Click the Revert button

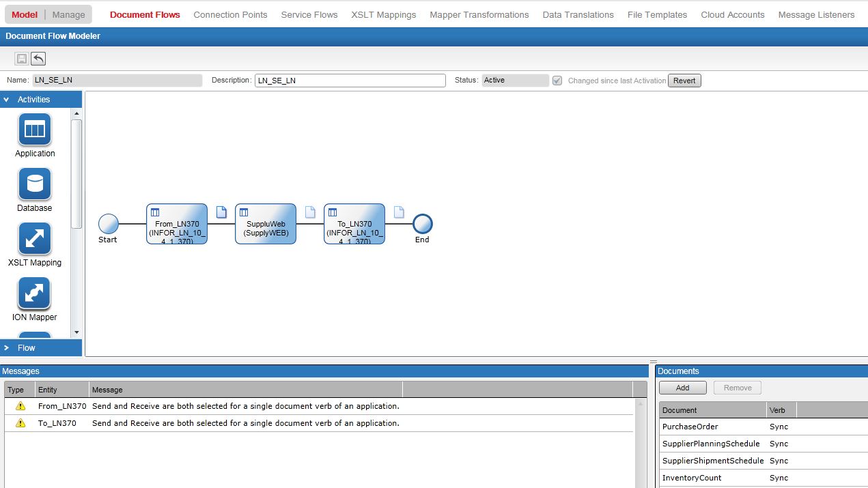[x=684, y=80]
